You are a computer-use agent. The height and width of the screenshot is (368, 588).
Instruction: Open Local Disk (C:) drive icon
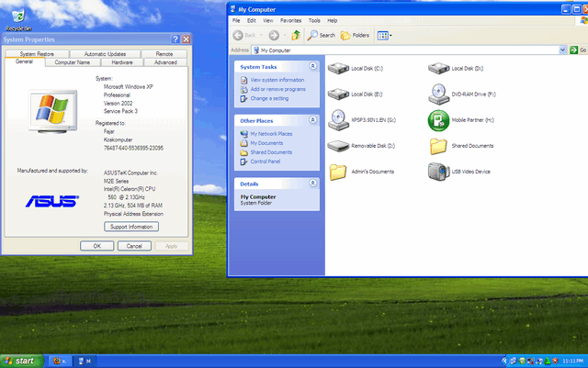coord(338,69)
